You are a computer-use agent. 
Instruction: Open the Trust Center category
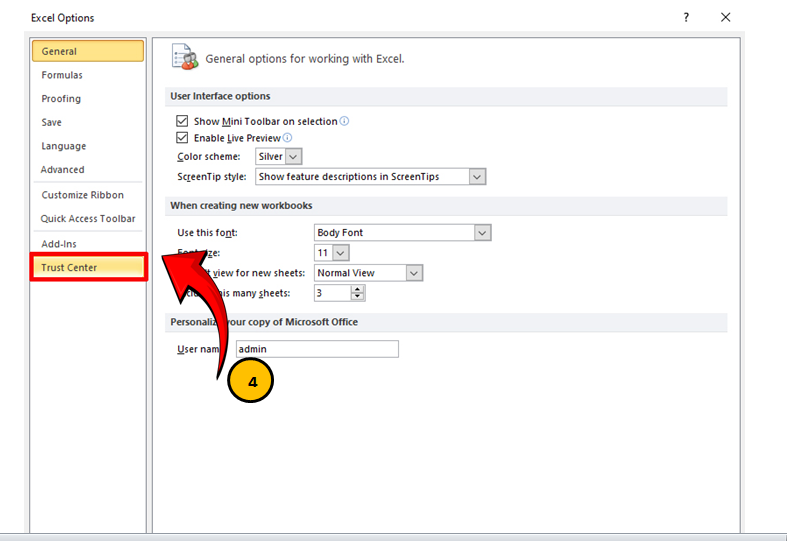click(x=69, y=268)
